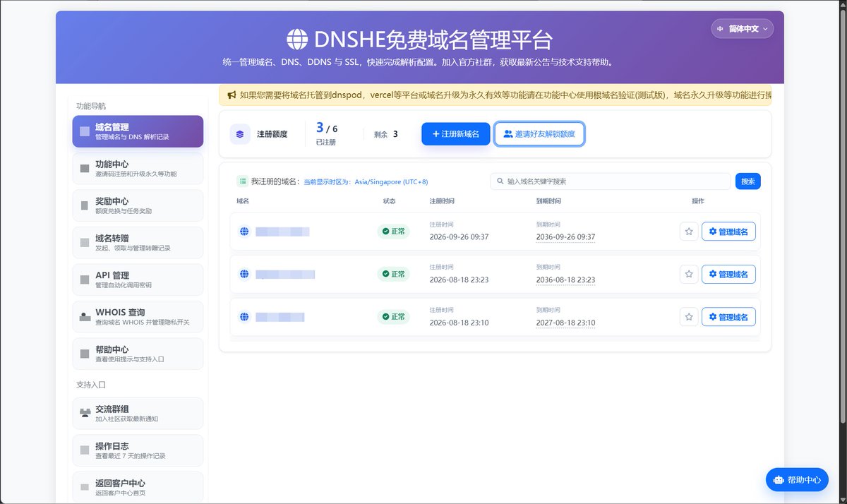Focus the 输入域名关键字搜索 search field
The width and height of the screenshot is (847, 504).
(x=611, y=181)
